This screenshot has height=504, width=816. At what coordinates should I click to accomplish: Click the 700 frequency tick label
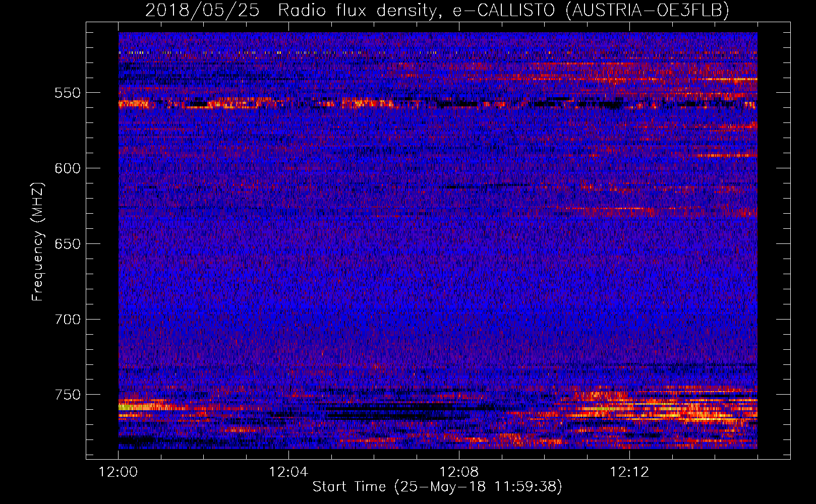click(68, 320)
